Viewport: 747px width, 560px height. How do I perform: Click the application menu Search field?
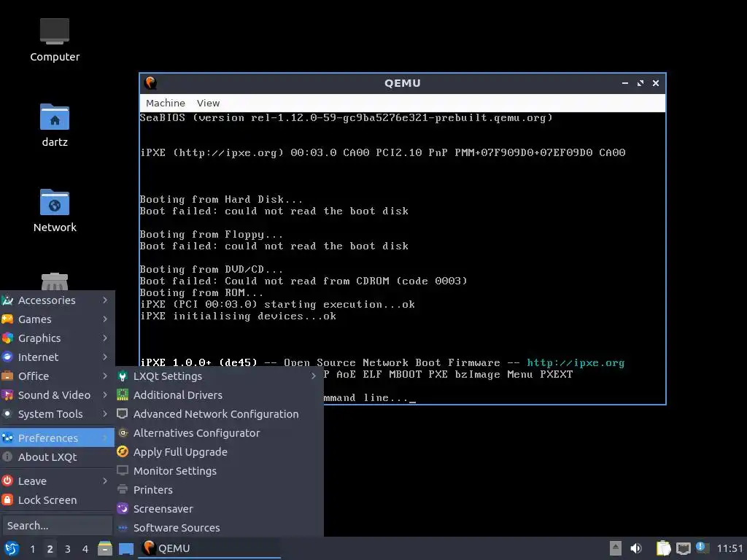pyautogui.click(x=57, y=526)
